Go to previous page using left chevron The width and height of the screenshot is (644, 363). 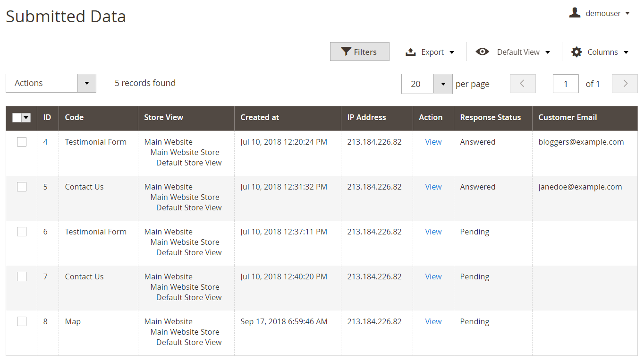(523, 84)
